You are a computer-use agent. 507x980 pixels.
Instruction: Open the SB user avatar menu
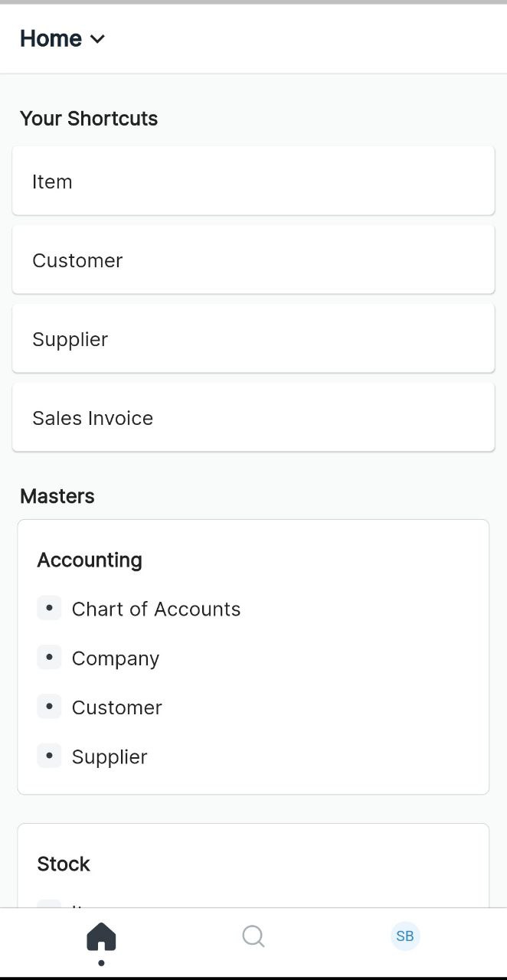pyautogui.click(x=405, y=936)
